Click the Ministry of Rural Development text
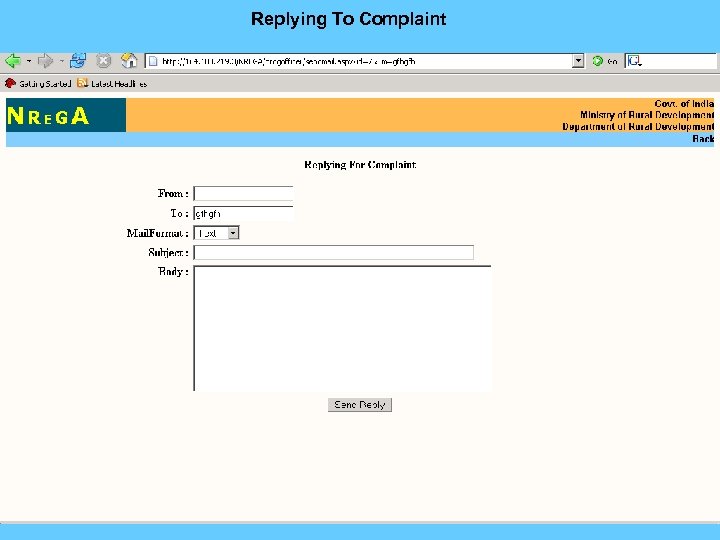The image size is (720, 540). (647, 115)
